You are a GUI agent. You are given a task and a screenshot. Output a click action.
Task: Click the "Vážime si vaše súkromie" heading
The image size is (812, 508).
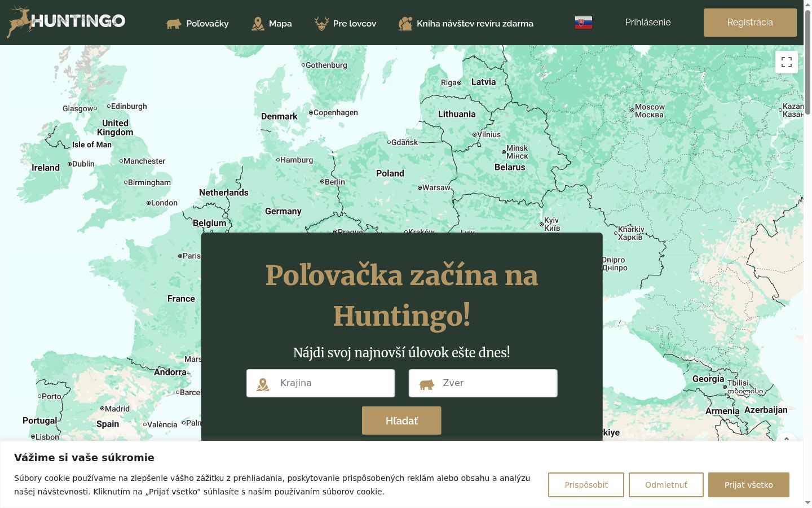click(84, 458)
